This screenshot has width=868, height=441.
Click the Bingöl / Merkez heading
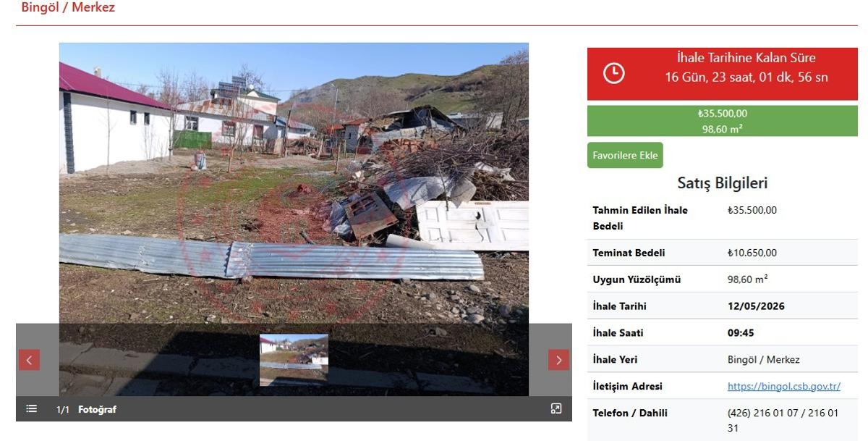[68, 8]
